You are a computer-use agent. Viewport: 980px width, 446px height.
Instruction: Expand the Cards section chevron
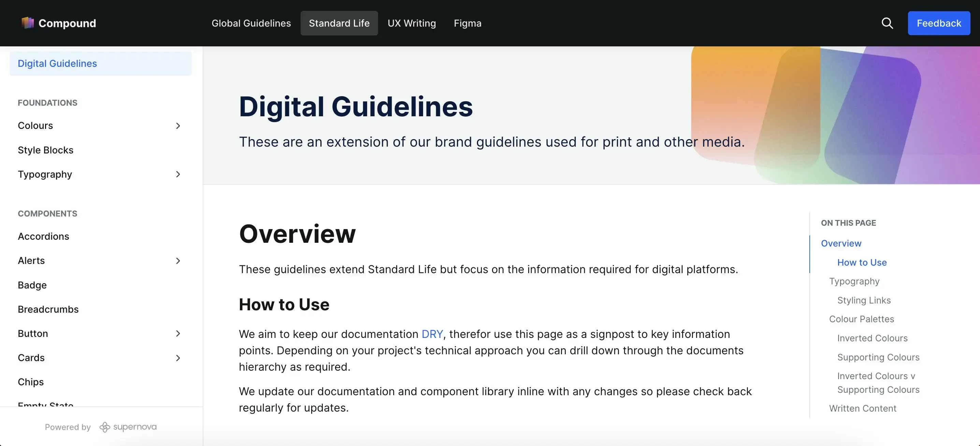(178, 358)
